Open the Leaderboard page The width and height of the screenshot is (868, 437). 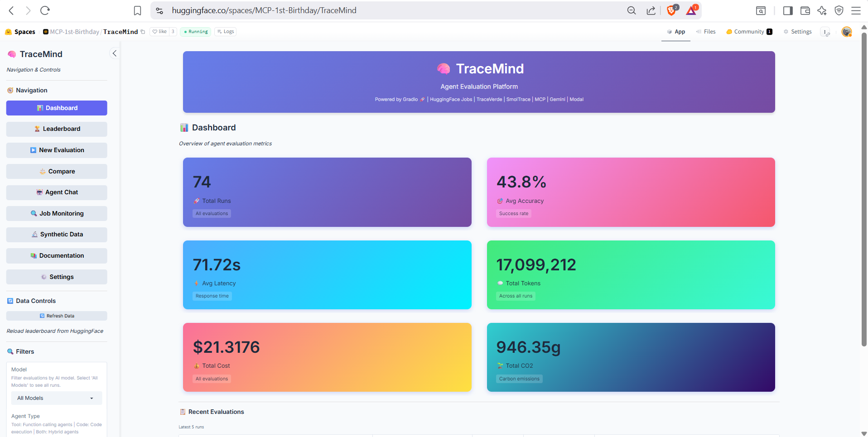point(57,129)
